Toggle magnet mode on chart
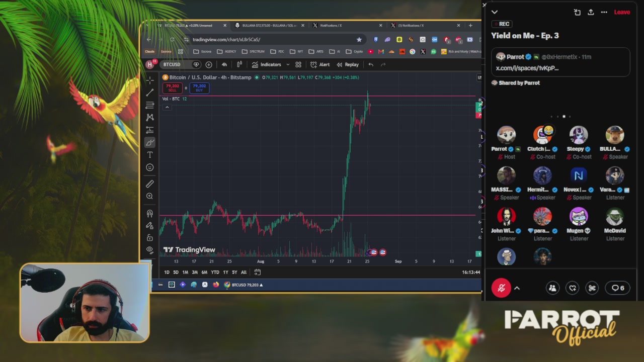 150,213
